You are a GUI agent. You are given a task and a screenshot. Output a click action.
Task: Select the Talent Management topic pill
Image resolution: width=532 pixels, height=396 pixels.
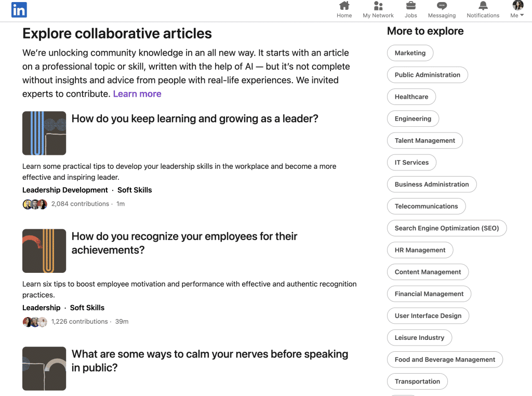pyautogui.click(x=425, y=140)
